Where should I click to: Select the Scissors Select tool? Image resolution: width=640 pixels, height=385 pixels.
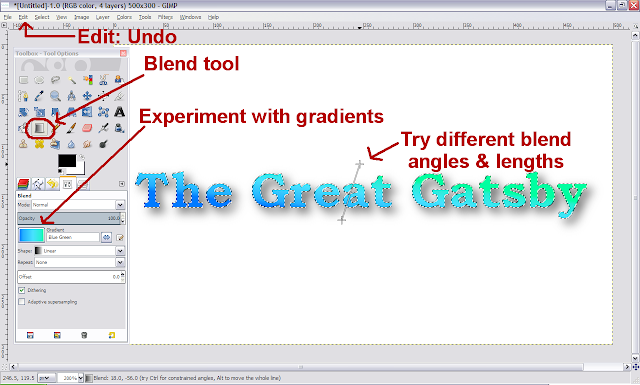pos(103,80)
